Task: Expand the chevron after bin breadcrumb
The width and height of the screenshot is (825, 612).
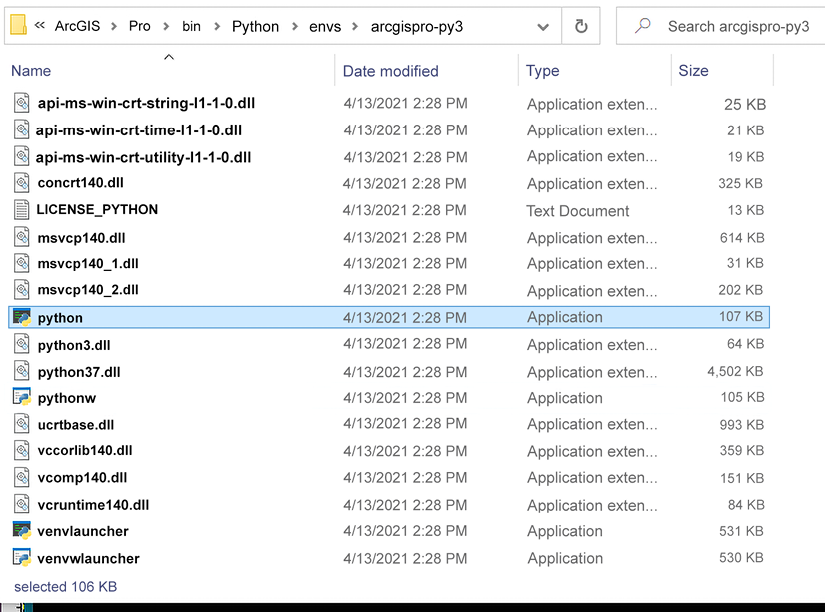Action: click(216, 26)
